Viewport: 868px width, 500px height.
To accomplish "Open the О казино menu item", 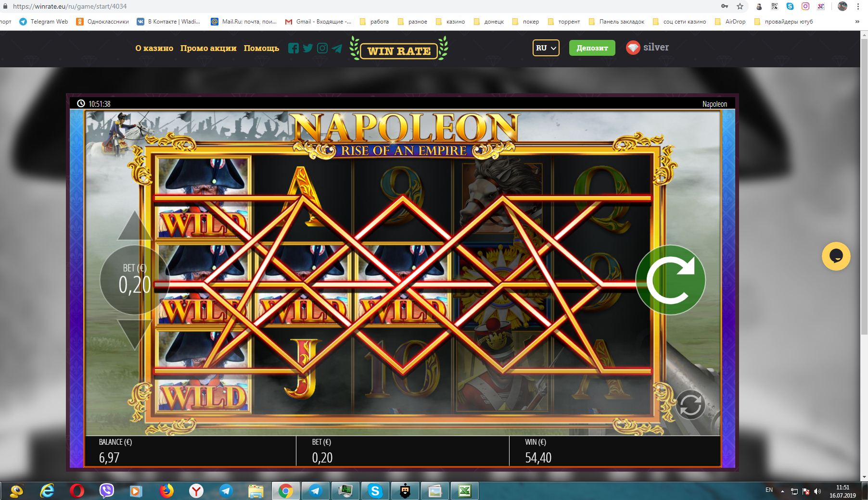I will point(154,48).
